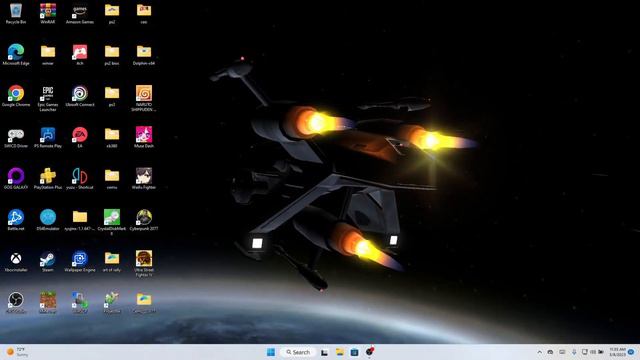Select the NARUTO SHIPPUDEN game icon
The image size is (640, 360).
[144, 98]
